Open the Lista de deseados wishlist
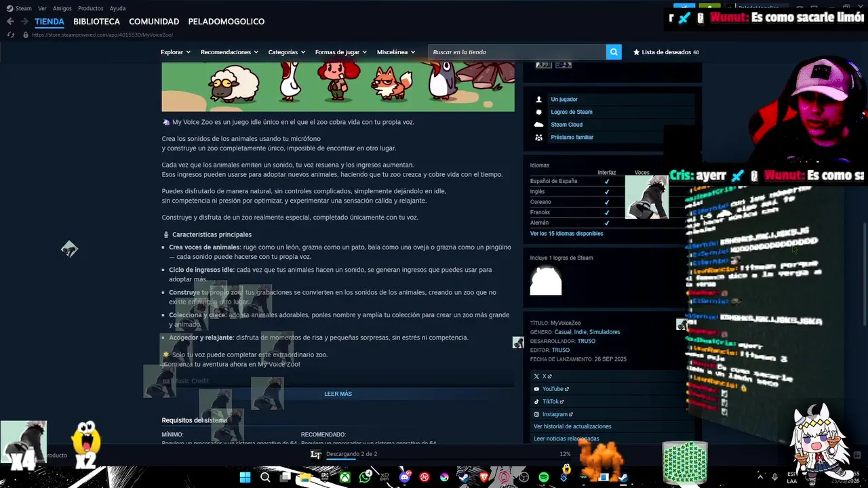 666,52
